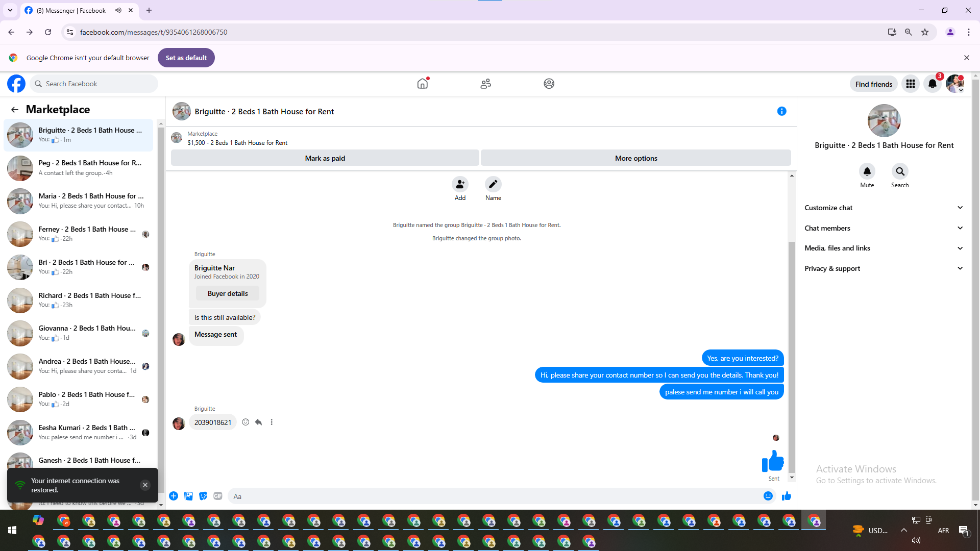Open the Facebook home logo

tap(16, 84)
